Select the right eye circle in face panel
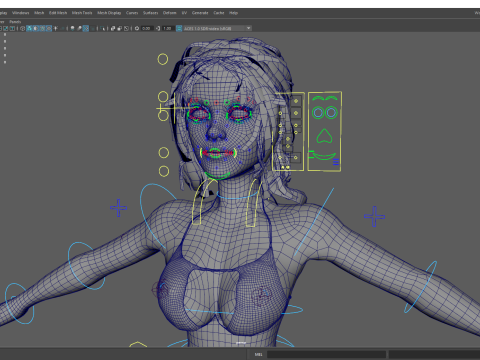 (331, 113)
